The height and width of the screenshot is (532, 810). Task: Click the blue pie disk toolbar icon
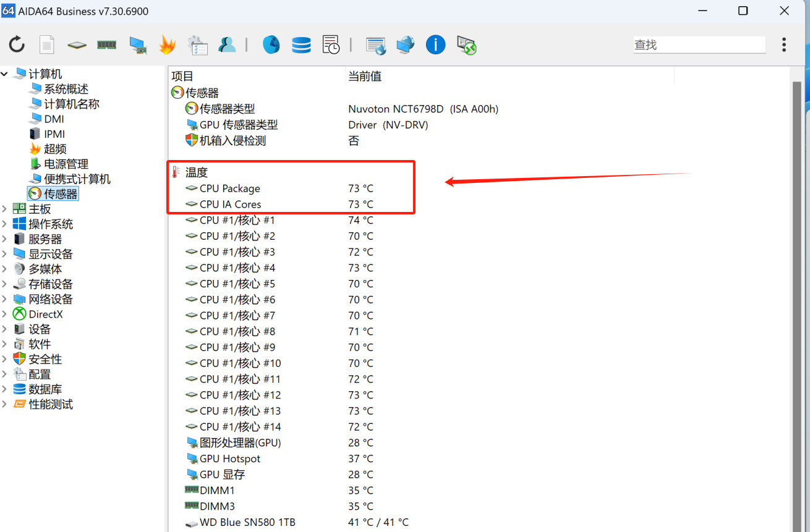pyautogui.click(x=271, y=44)
